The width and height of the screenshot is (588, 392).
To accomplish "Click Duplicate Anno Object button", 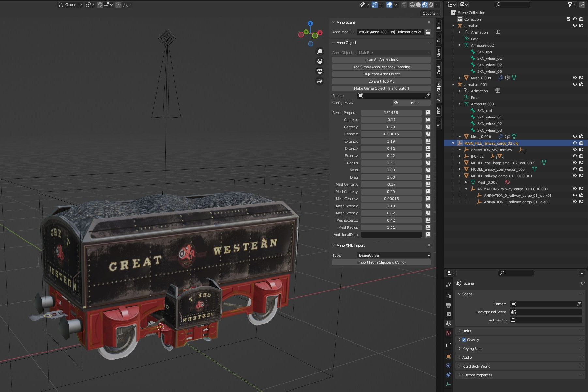I will tap(381, 74).
